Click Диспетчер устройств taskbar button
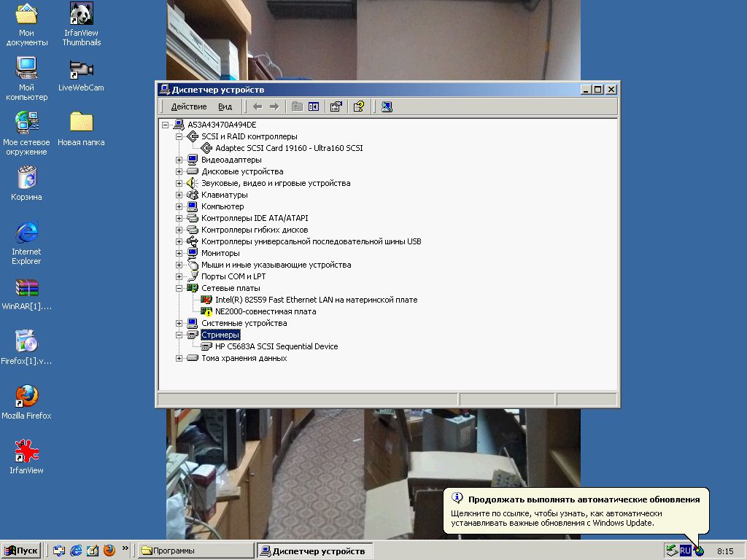 coord(314,551)
